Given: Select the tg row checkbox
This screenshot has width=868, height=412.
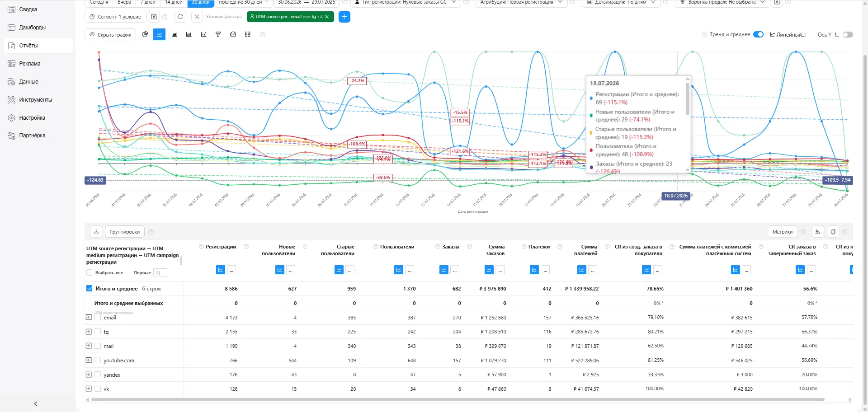Looking at the screenshot, I should (98, 332).
